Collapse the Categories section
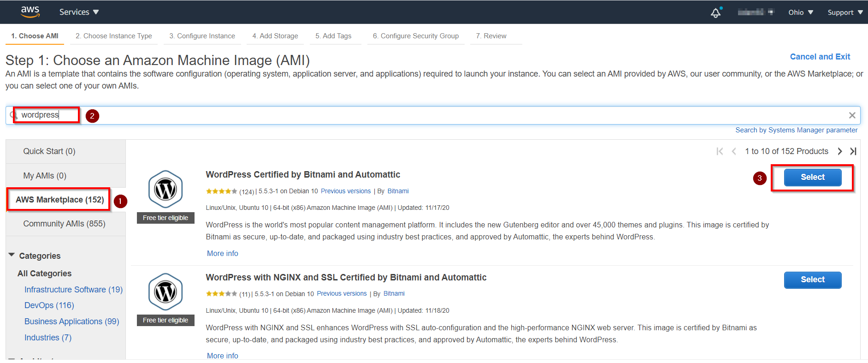The width and height of the screenshot is (868, 363). click(12, 255)
